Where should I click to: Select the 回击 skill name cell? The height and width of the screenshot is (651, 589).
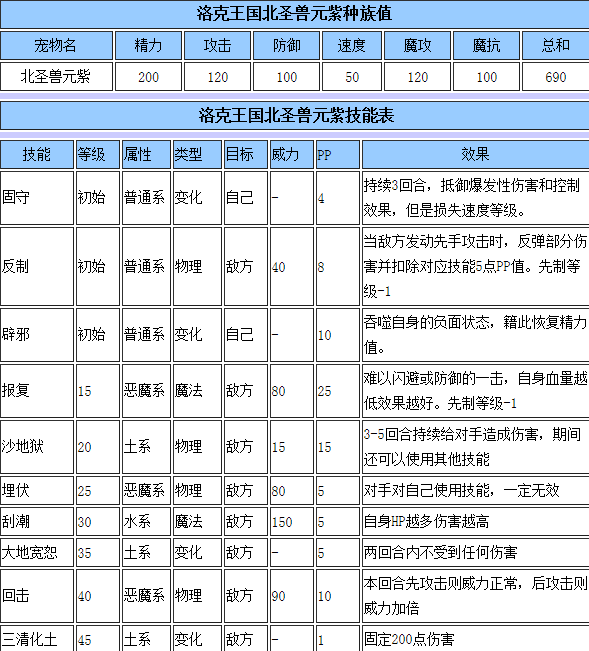(x=37, y=596)
